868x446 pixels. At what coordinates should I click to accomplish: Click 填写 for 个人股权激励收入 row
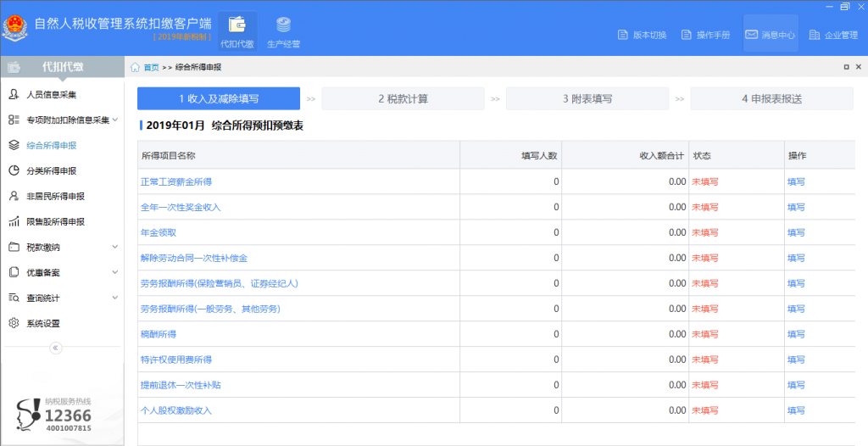(796, 410)
